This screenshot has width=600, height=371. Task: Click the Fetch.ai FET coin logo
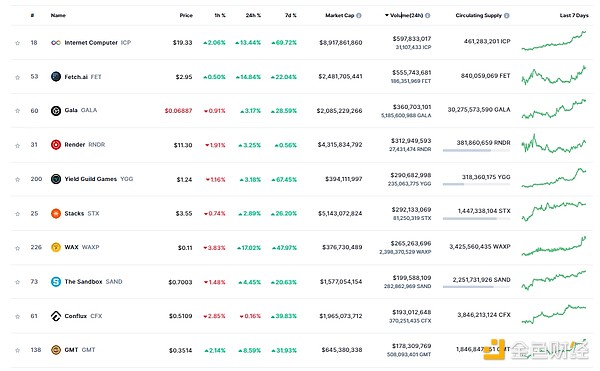(56, 76)
